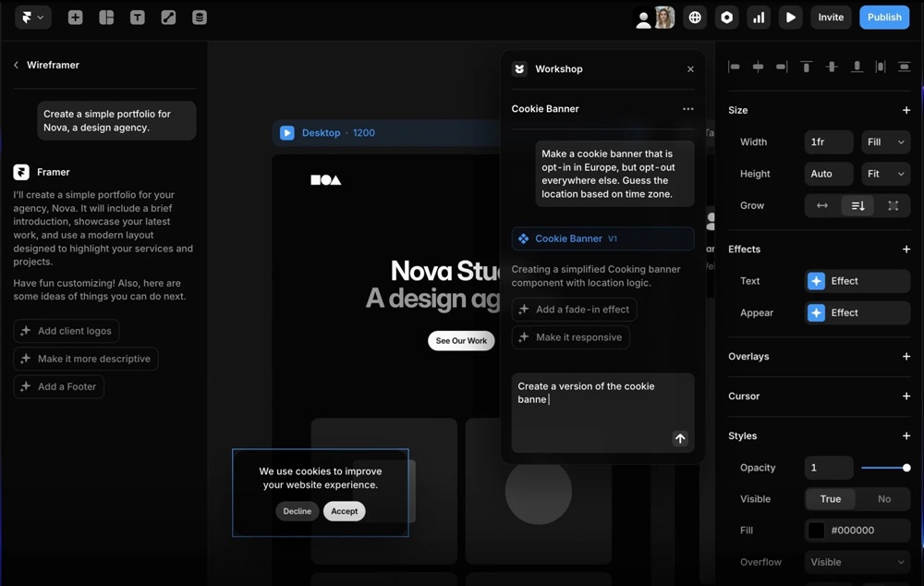
Task: Click the Insert plus icon in toolbar
Action: click(75, 17)
